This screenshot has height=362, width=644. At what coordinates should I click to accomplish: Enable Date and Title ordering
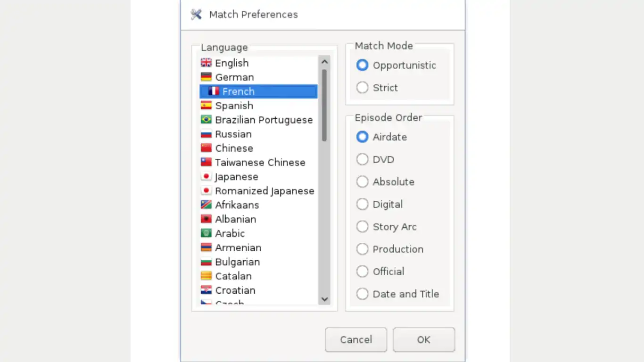point(363,294)
